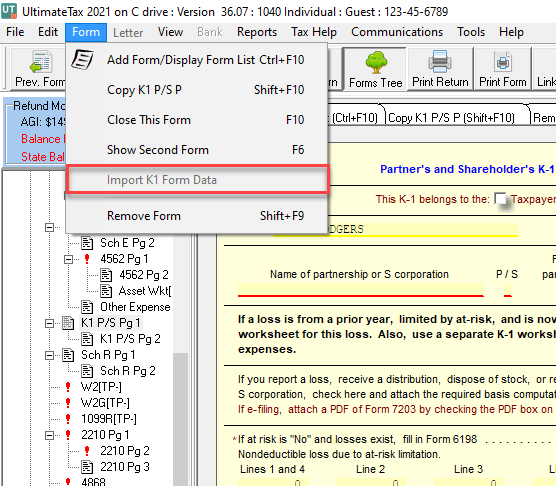
Task: Select 4868 in forms tree
Action: tap(93, 482)
